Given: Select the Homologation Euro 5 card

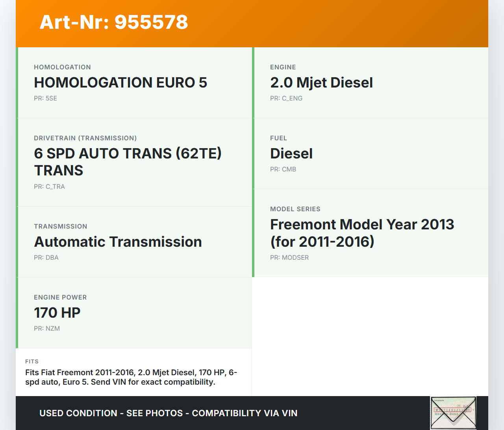Looking at the screenshot, I should (x=134, y=83).
